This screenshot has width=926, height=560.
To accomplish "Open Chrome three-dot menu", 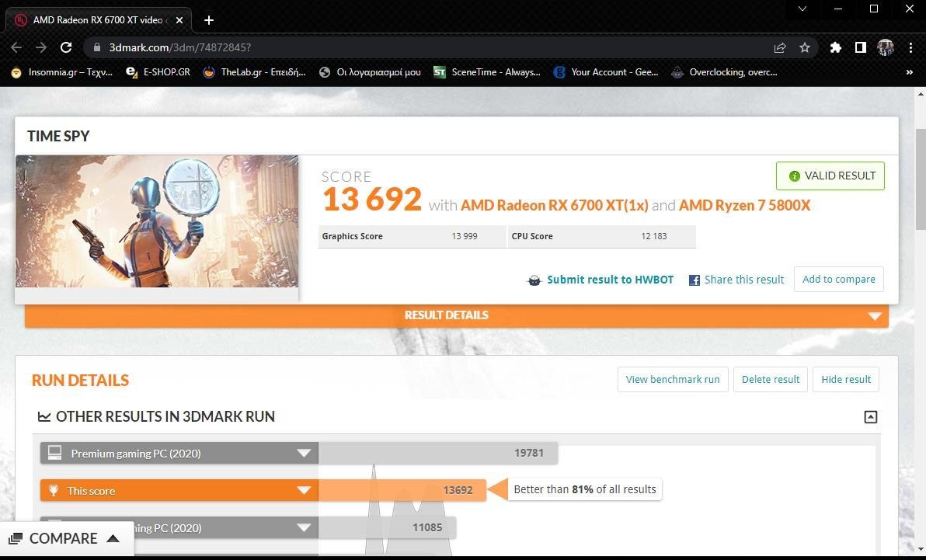I will (x=910, y=47).
